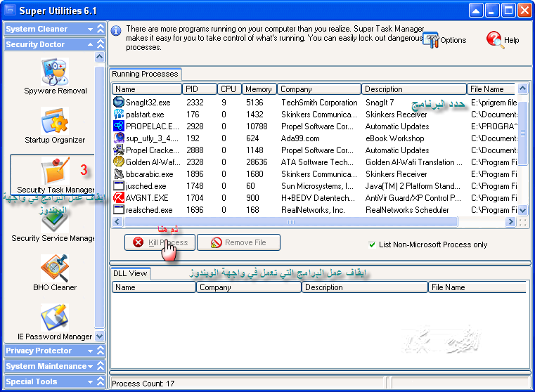Open the Options tools icon

point(431,40)
